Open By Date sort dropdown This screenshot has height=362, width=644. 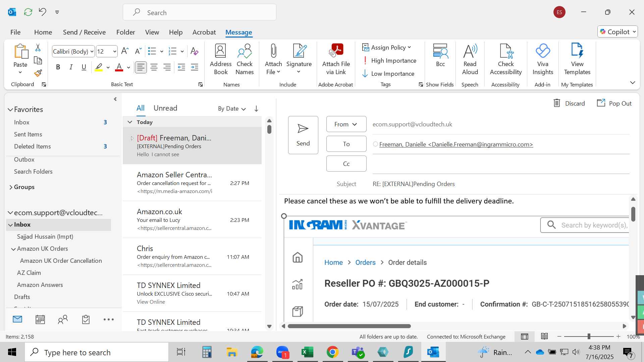pyautogui.click(x=232, y=109)
